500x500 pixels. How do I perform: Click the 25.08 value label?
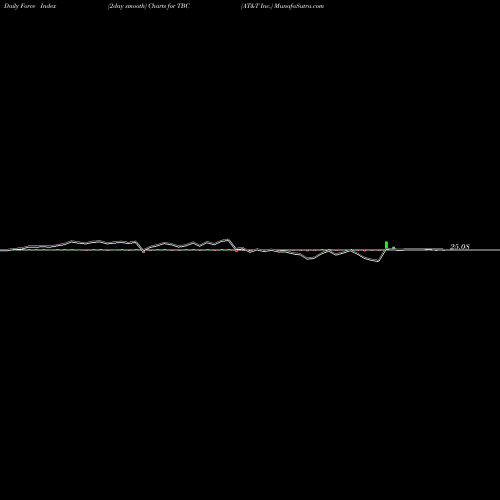(460, 247)
